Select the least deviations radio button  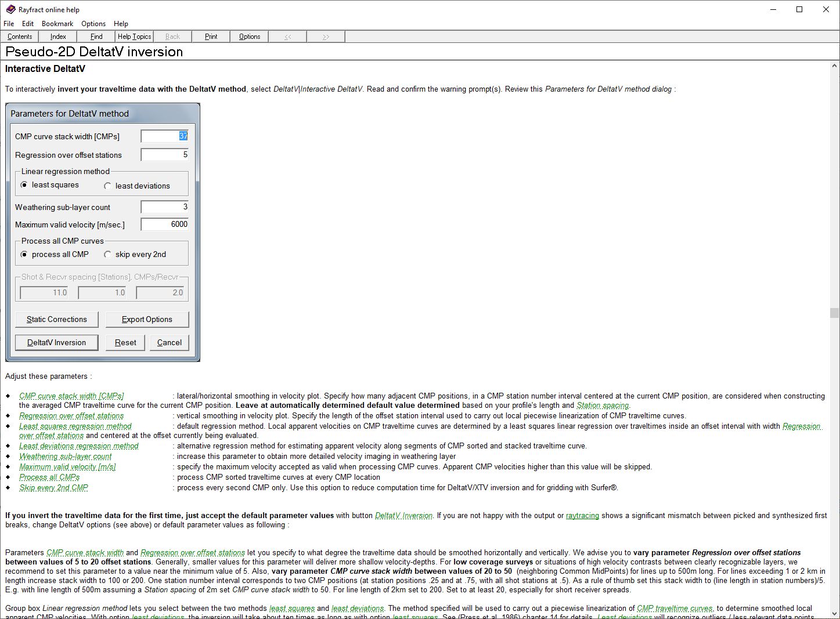[x=107, y=186]
